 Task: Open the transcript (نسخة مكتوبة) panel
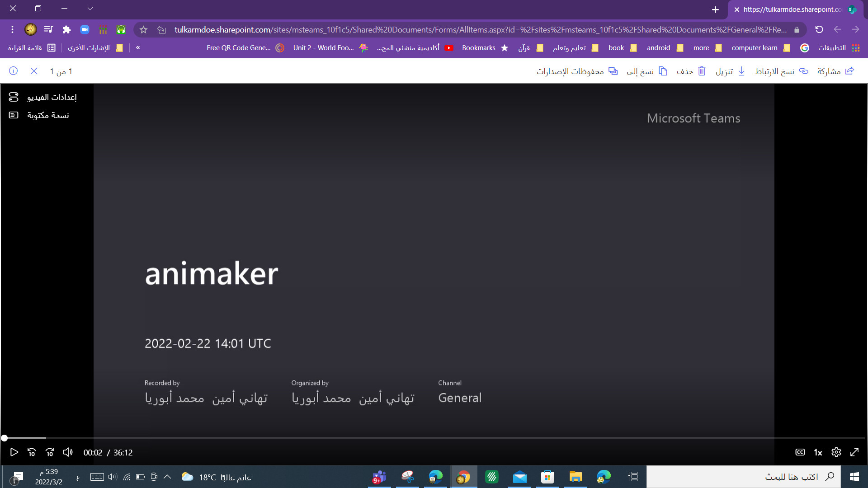(39, 115)
